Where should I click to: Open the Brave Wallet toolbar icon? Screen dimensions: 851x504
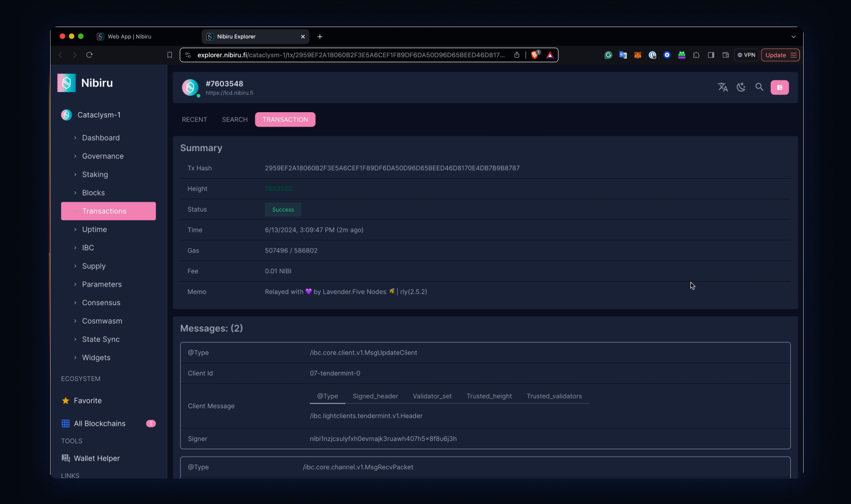[725, 55]
